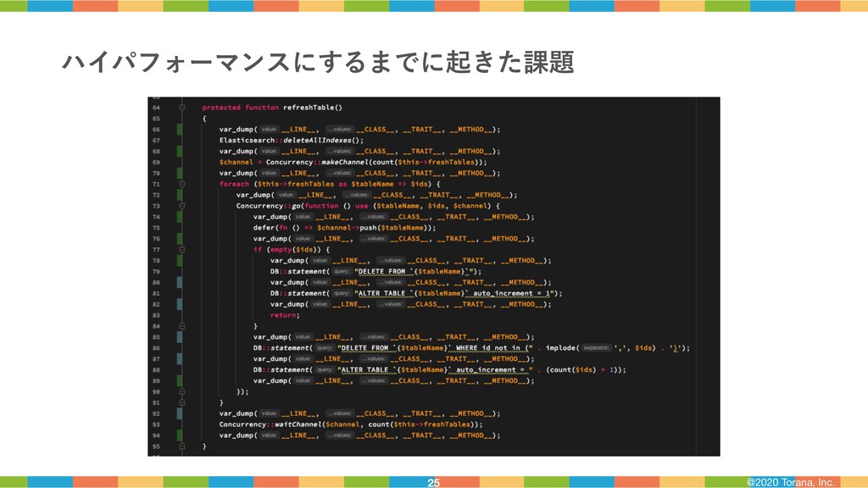This screenshot has height=488, width=868.
Task: Click the fold end marker on line 84
Action: (181, 326)
